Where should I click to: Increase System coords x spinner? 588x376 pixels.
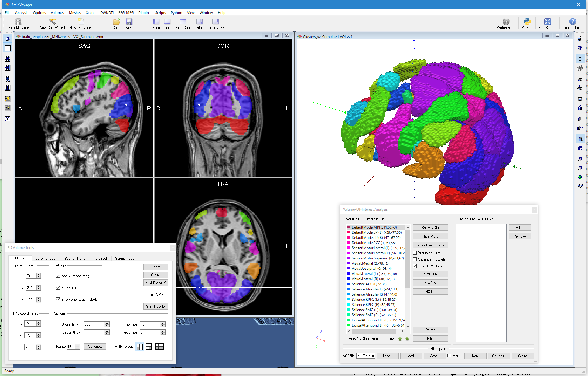point(39,274)
